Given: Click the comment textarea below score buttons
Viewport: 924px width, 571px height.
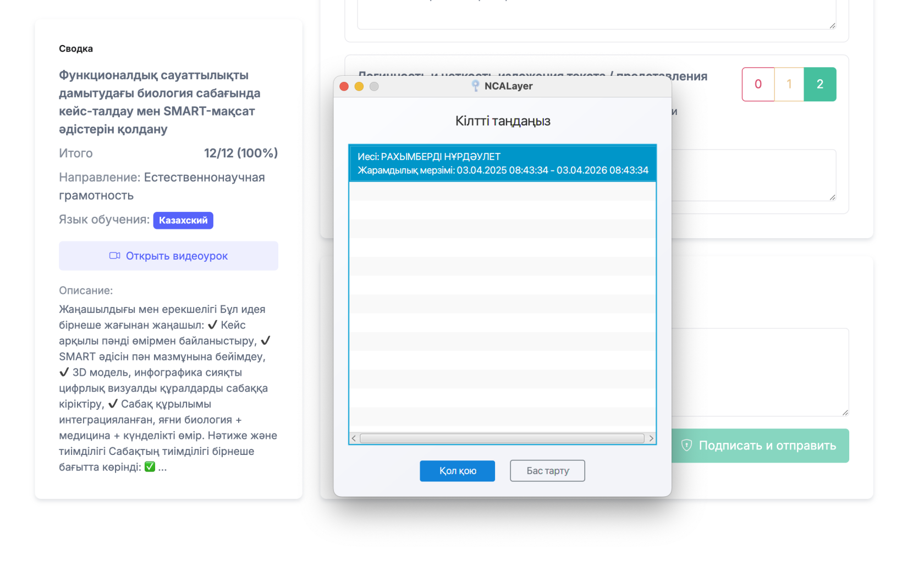Looking at the screenshot, I should click(752, 175).
